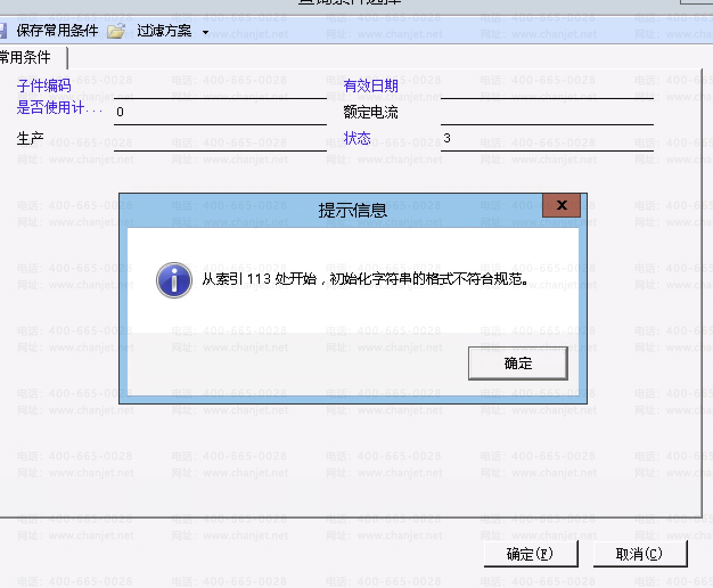Screen dimensions: 713x588
Task: Click the 确定(F) button at the bottom
Action: 530,554
